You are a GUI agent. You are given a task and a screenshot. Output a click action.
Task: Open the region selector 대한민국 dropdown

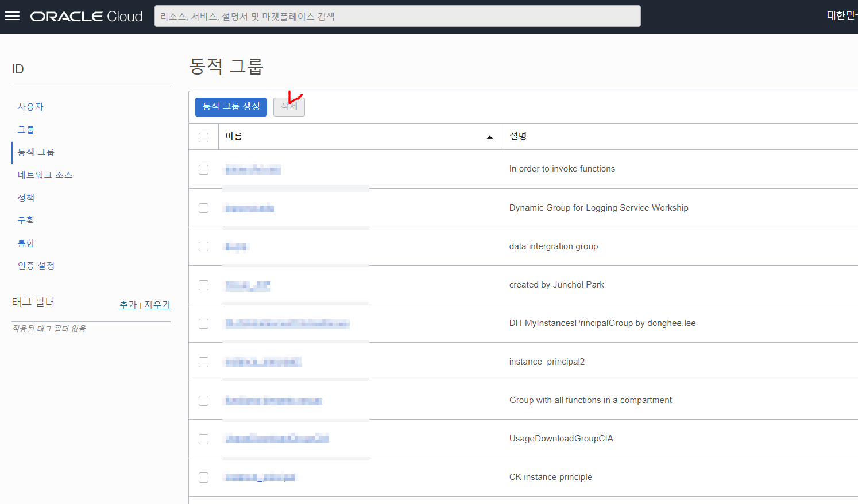click(842, 16)
